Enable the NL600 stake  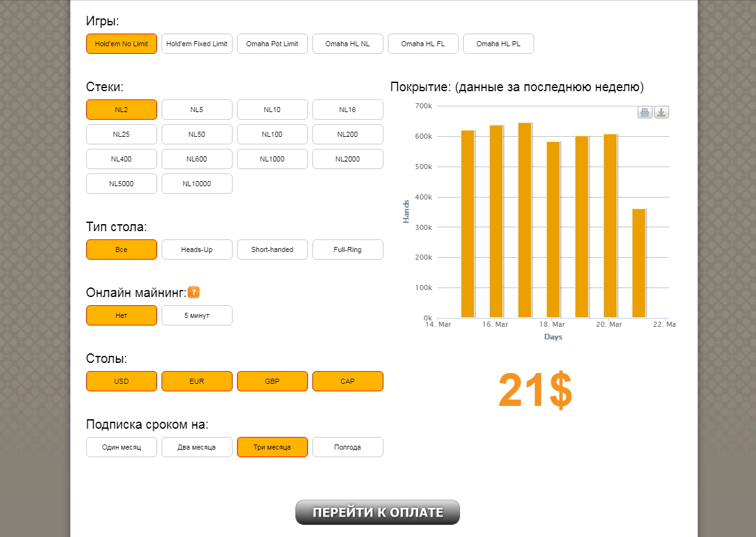[x=196, y=159]
